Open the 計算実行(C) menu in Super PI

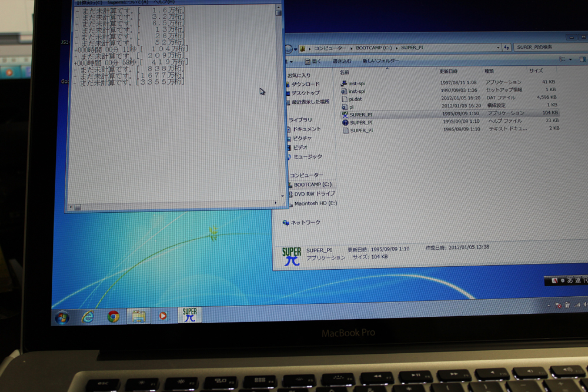[x=89, y=2]
